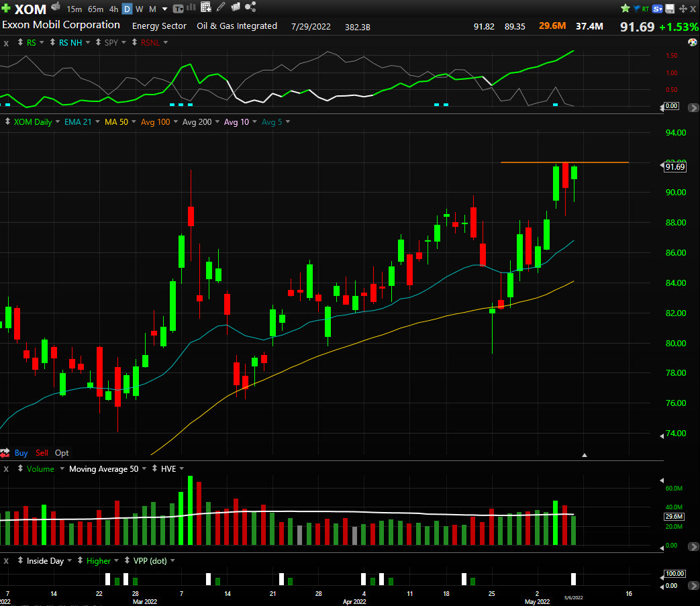Click the Buy button

coord(21,453)
